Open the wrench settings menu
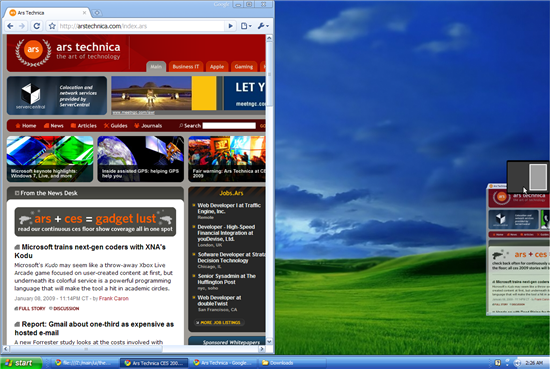 (x=263, y=26)
